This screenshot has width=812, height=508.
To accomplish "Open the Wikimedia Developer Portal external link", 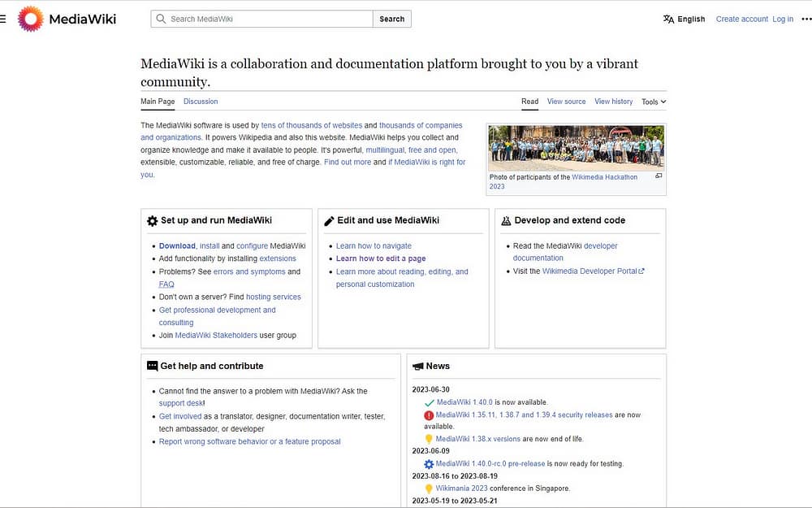I will pyautogui.click(x=593, y=271).
